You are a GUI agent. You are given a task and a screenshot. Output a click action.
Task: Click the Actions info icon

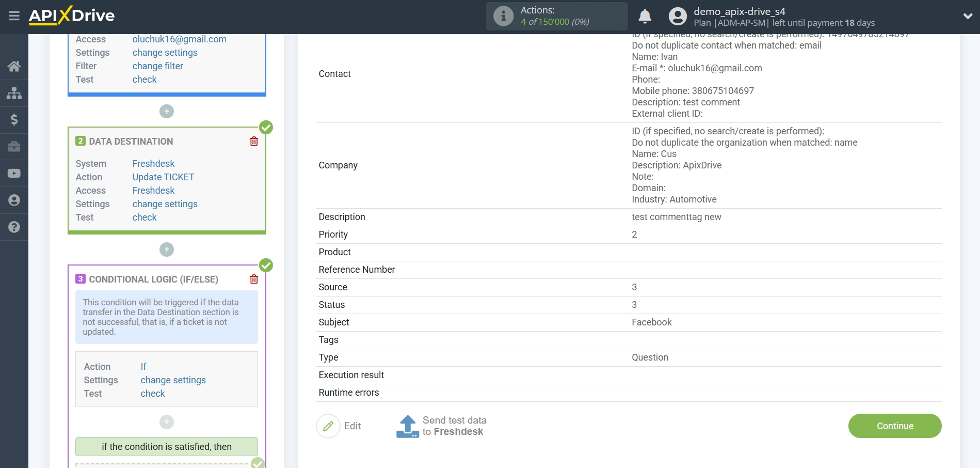(503, 16)
